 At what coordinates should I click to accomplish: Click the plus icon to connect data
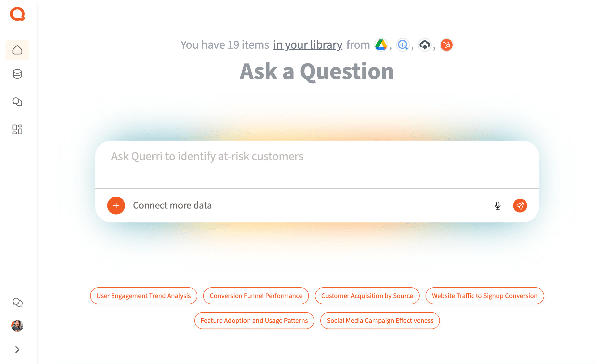click(x=116, y=206)
